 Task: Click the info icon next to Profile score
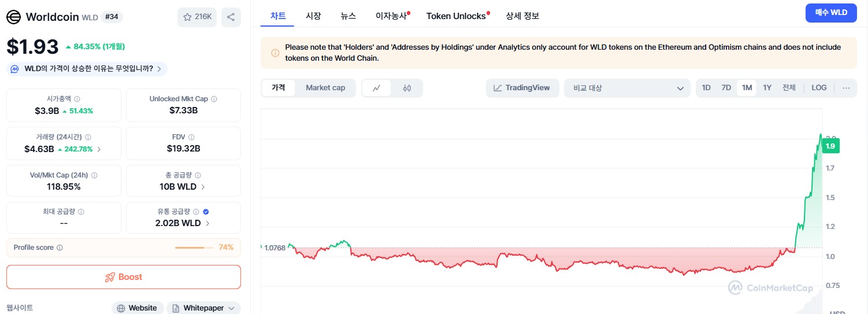[60, 247]
